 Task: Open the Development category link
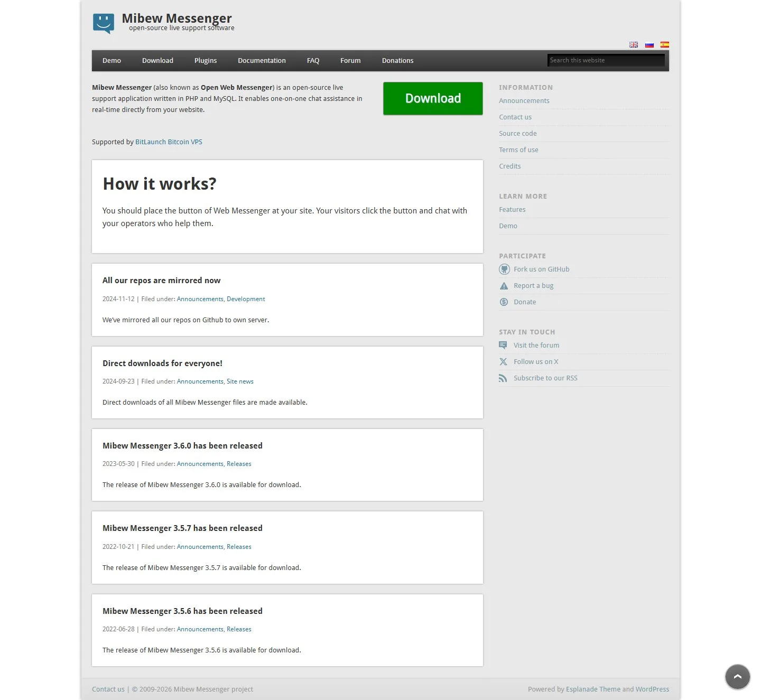(x=246, y=299)
